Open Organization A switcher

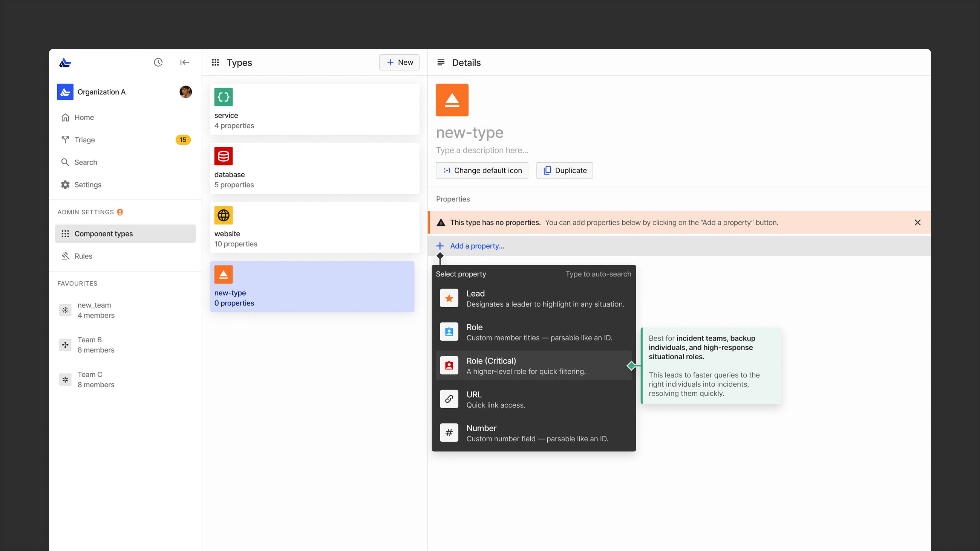click(x=101, y=92)
